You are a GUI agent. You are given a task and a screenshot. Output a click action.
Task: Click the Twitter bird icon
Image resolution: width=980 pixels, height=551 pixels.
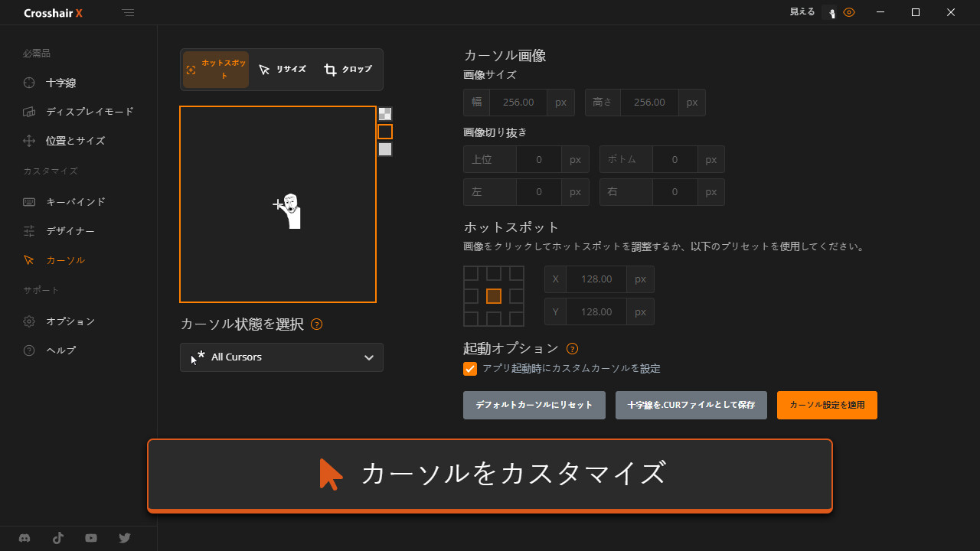pyautogui.click(x=125, y=538)
